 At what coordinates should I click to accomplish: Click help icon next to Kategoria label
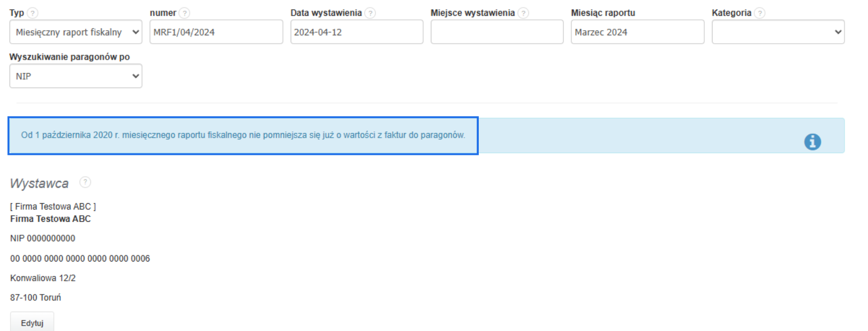[760, 13]
